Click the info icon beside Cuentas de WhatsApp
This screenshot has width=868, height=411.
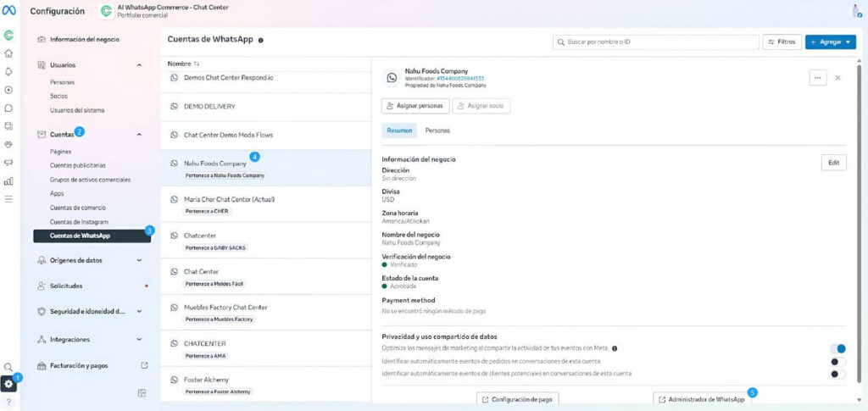pyautogui.click(x=260, y=40)
